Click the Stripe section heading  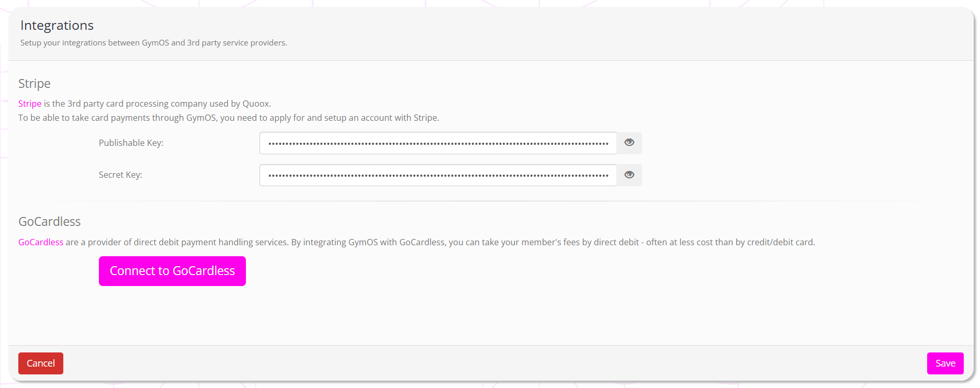click(x=35, y=84)
